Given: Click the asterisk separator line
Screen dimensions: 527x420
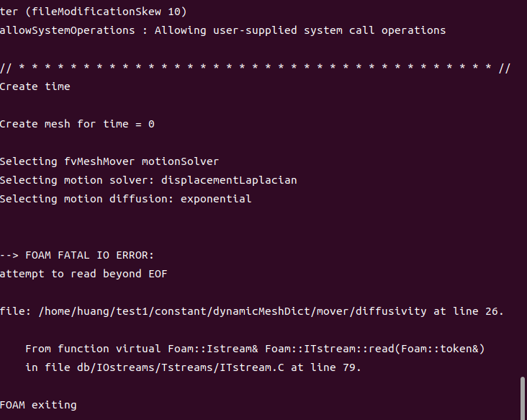Looking at the screenshot, I should pos(255,68).
